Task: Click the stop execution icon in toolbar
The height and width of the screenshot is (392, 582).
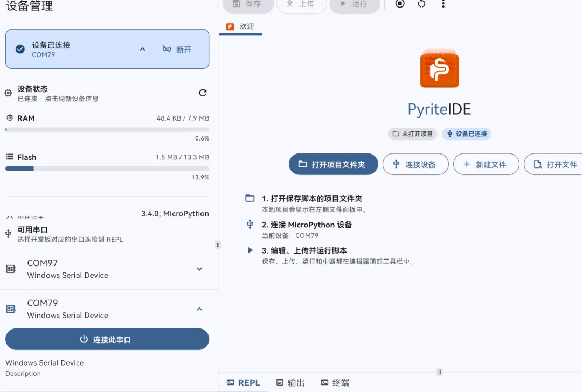Action: point(400,4)
